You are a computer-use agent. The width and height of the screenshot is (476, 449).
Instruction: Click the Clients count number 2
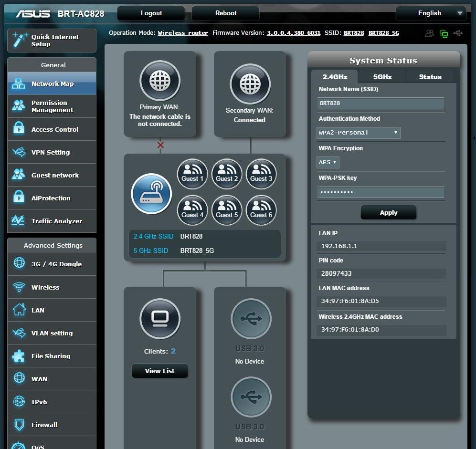(x=173, y=351)
